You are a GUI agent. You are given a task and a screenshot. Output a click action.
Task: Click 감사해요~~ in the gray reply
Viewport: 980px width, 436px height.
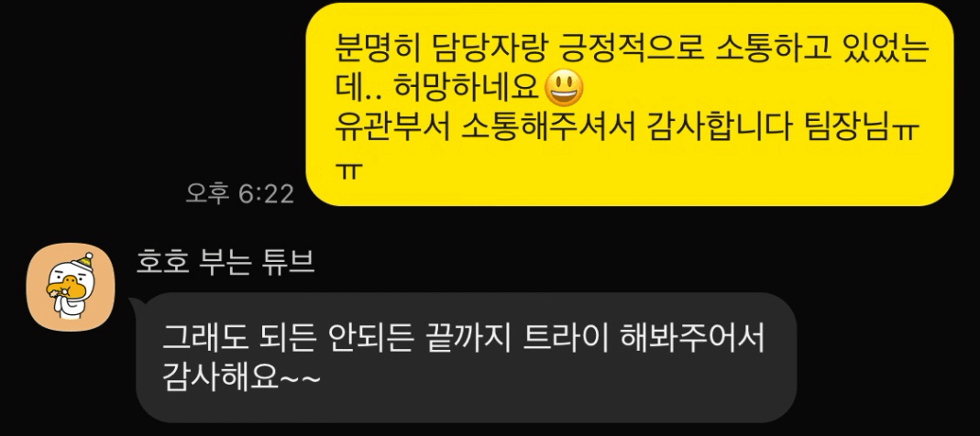point(241,377)
